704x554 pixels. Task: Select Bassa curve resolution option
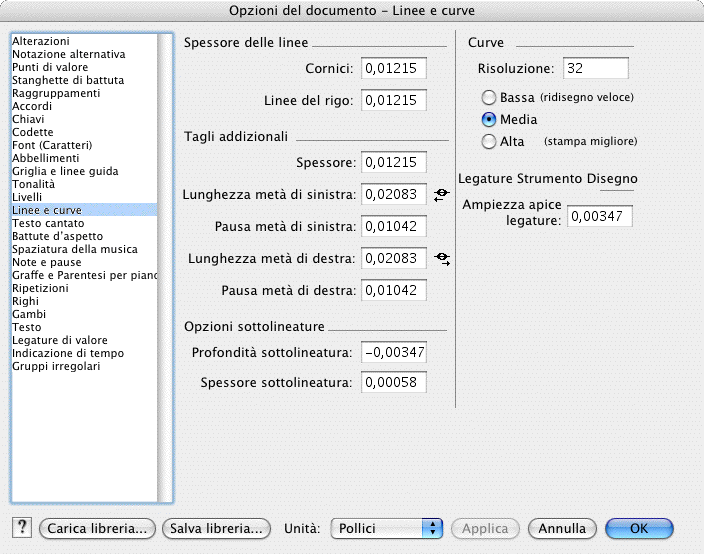489,98
